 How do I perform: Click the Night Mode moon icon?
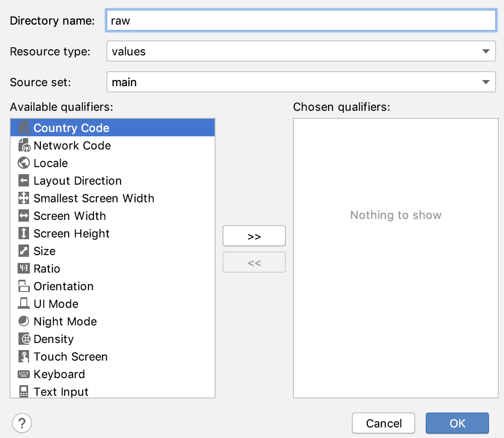(x=24, y=321)
